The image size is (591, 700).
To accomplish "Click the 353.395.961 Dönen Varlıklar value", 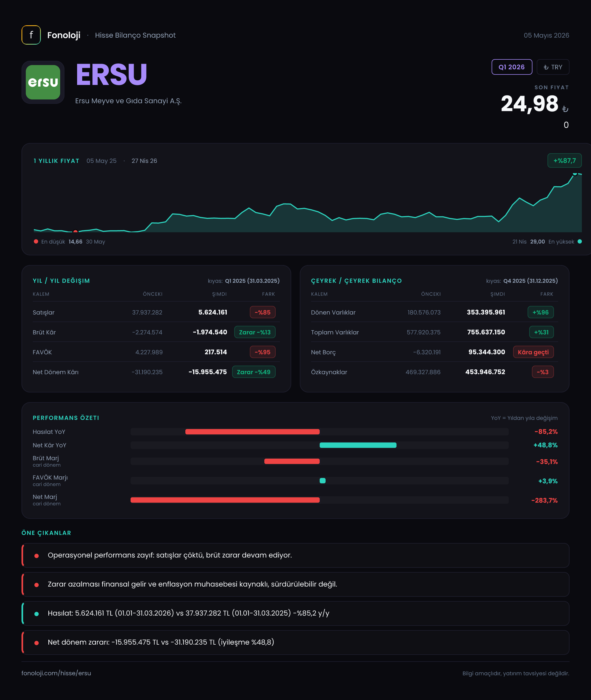I will click(x=486, y=312).
